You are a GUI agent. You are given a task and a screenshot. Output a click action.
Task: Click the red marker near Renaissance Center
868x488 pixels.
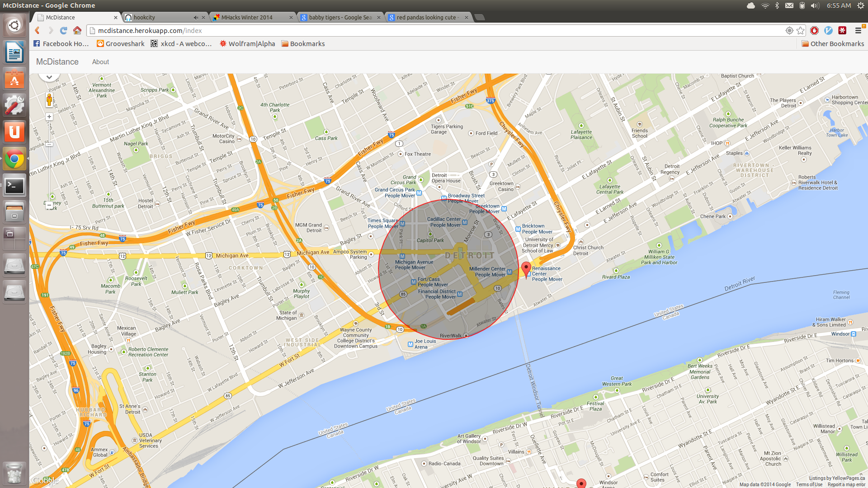click(526, 268)
